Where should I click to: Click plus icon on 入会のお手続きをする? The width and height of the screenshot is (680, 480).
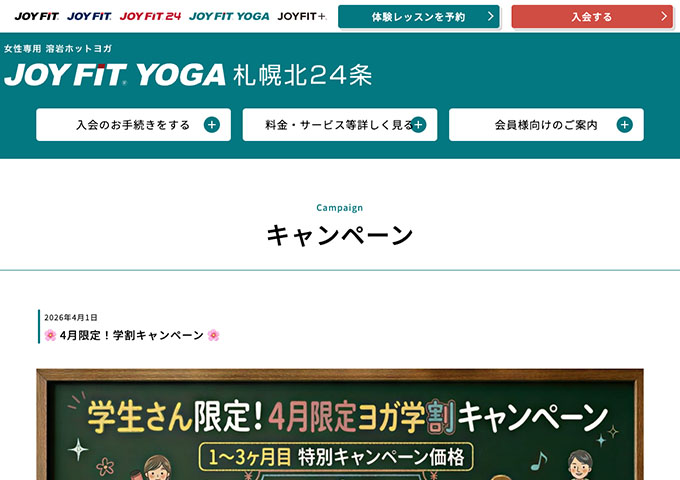pos(212,125)
